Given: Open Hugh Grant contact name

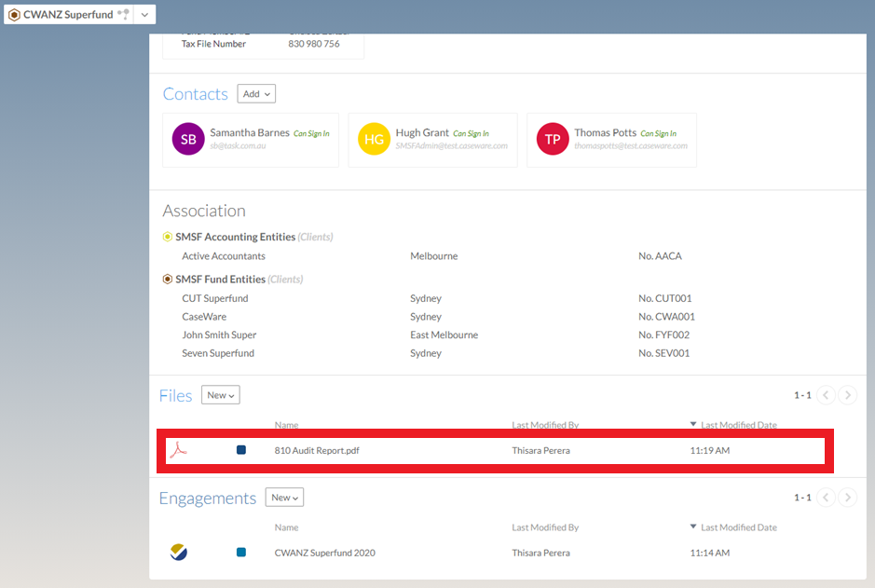Looking at the screenshot, I should point(422,132).
